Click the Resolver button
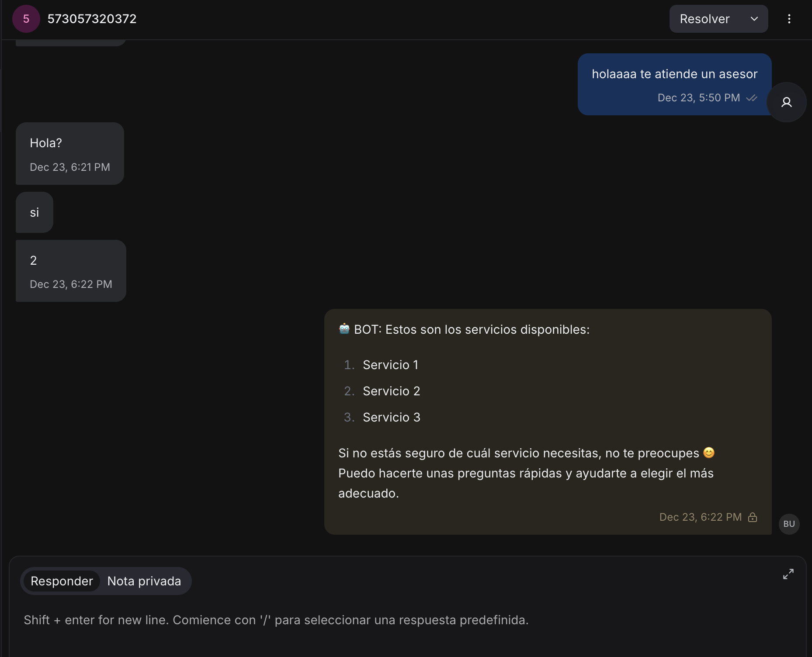This screenshot has width=812, height=657. [704, 19]
